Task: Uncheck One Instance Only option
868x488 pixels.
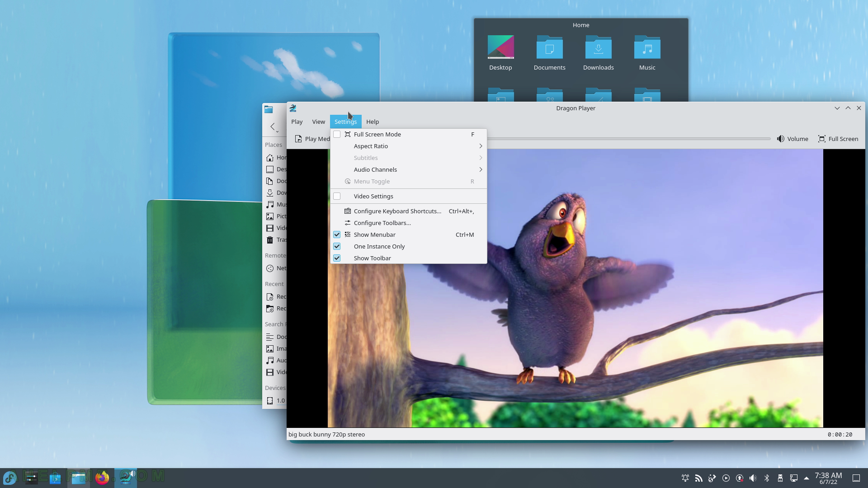Action: pyautogui.click(x=337, y=246)
